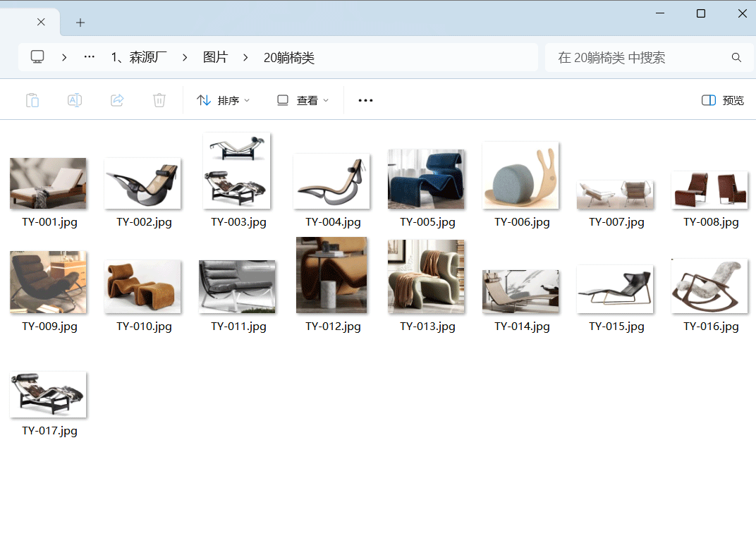Click the file name text TY-006.jpg
This screenshot has height=543, width=756.
[x=522, y=222]
